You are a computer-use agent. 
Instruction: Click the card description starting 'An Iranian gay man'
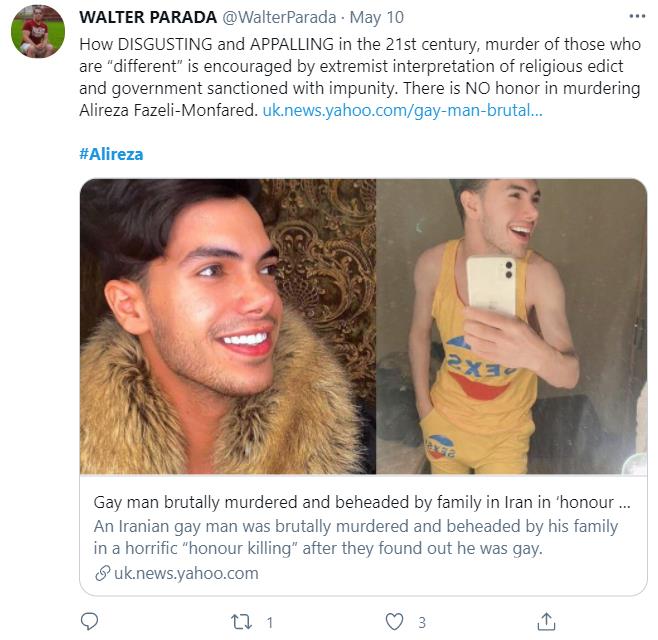(356, 537)
